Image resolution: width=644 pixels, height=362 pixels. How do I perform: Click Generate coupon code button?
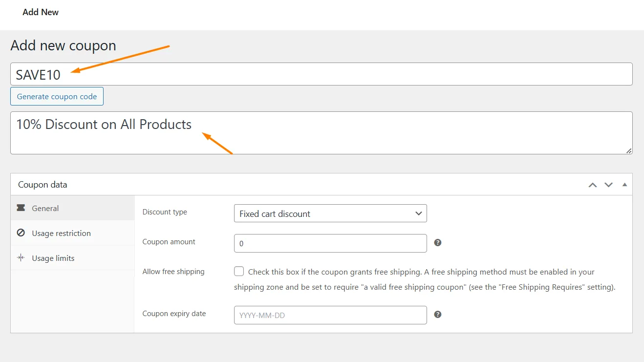pyautogui.click(x=57, y=96)
